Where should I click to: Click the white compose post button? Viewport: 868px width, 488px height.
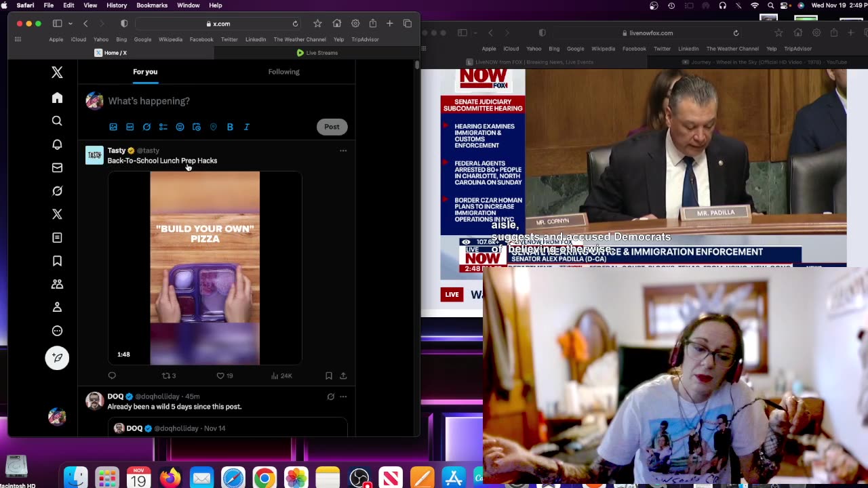pos(57,358)
